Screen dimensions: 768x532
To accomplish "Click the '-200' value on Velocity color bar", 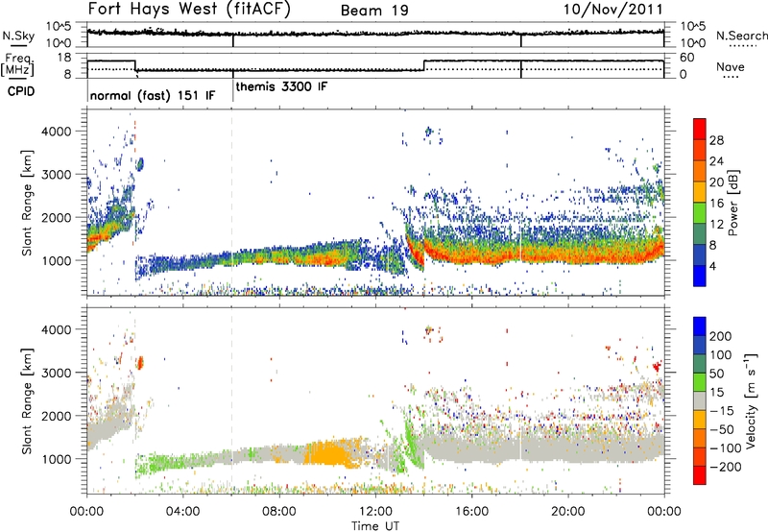I will click(x=726, y=467).
